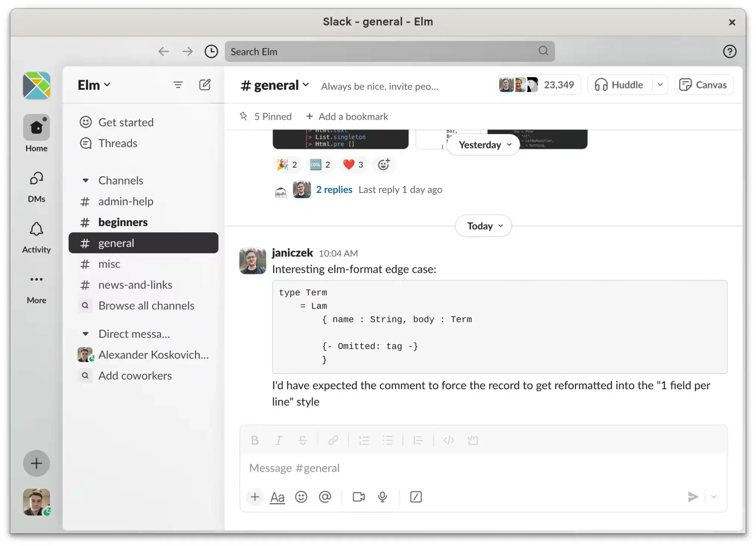Browse all channels

point(143,306)
